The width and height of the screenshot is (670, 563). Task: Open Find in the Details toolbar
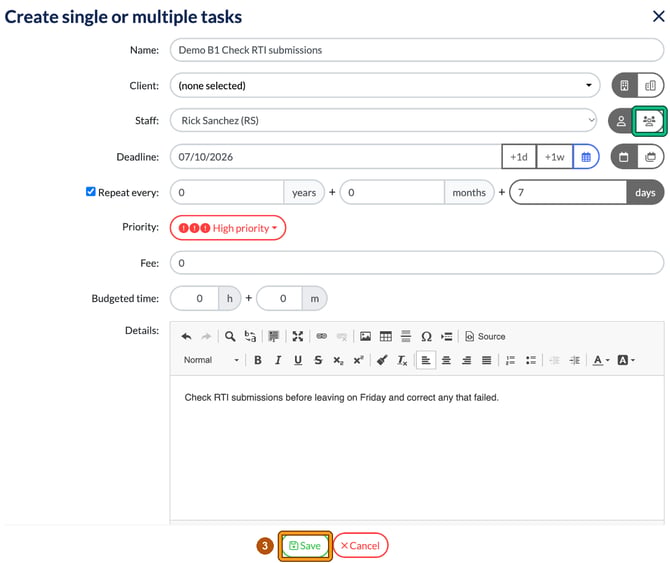pyautogui.click(x=230, y=337)
